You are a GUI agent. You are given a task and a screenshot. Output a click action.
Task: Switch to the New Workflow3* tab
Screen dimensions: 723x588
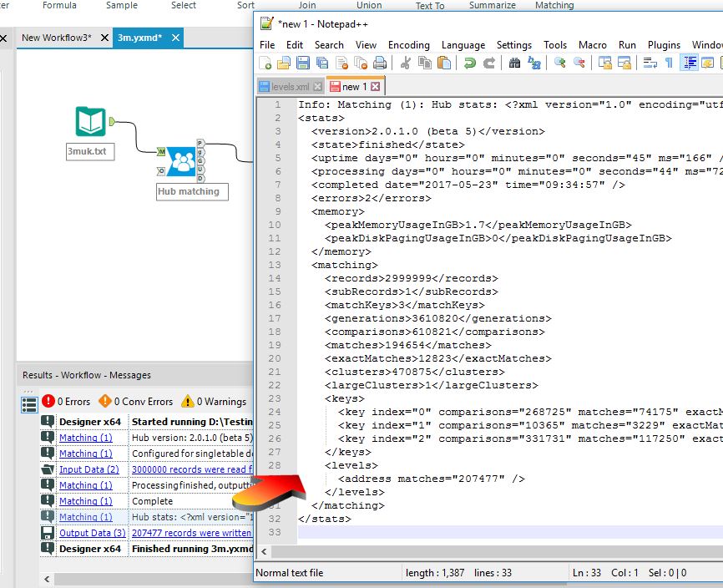pyautogui.click(x=57, y=38)
